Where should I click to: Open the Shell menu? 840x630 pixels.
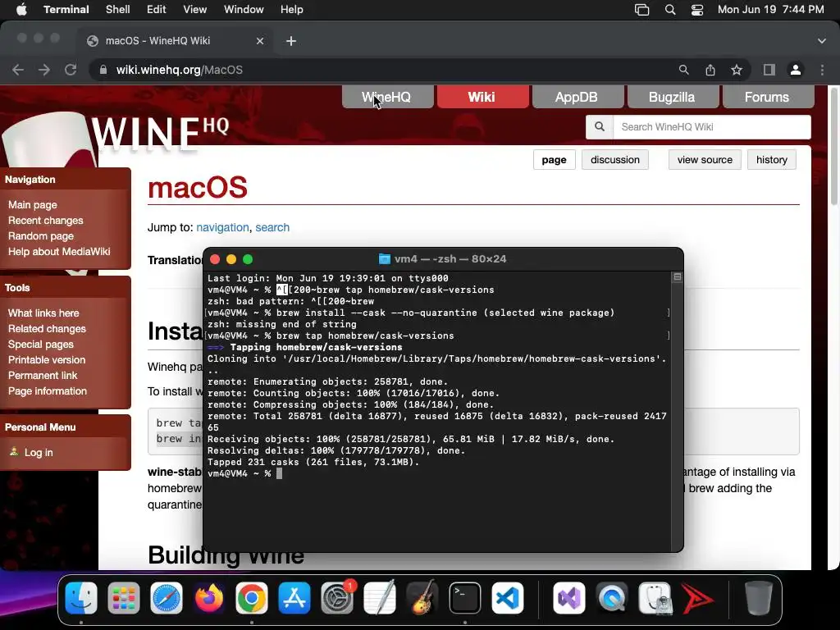117,10
